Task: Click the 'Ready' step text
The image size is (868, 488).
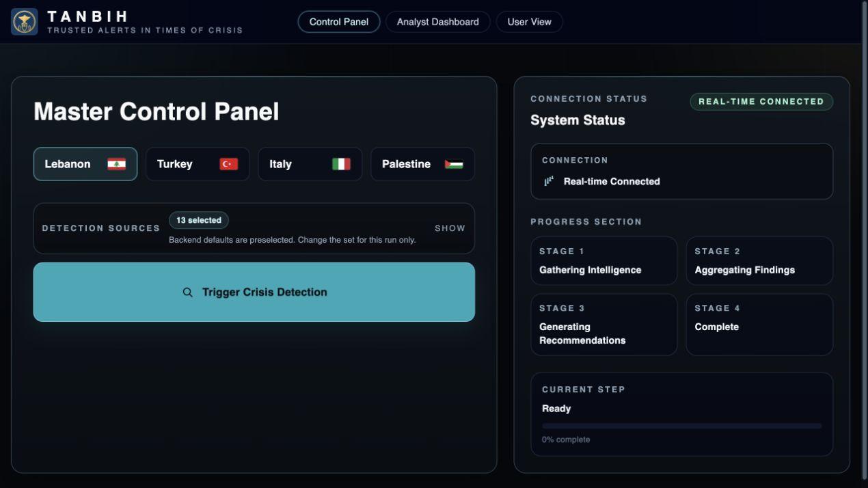Action: click(556, 409)
